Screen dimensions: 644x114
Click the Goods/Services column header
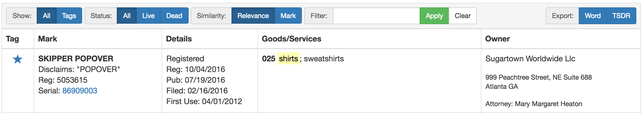pyautogui.click(x=291, y=39)
